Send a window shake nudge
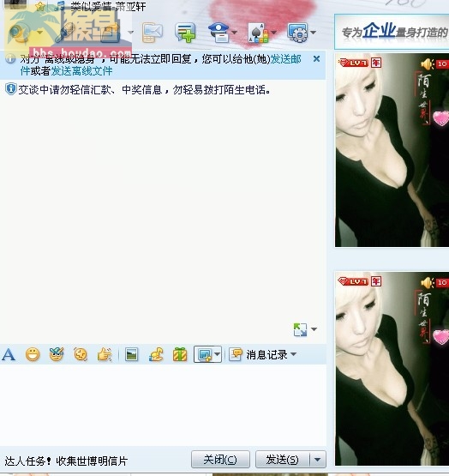This screenshot has width=449, height=476. pyautogui.click(x=105, y=354)
